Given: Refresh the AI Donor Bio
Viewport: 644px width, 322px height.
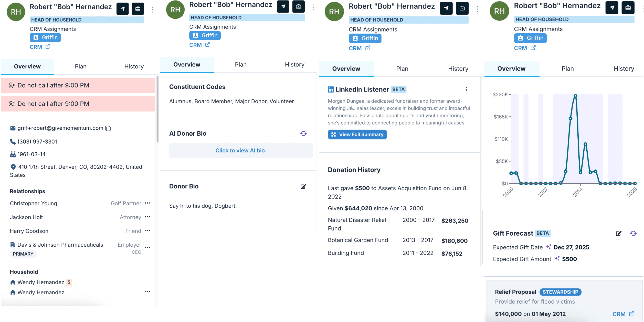Looking at the screenshot, I should [303, 134].
